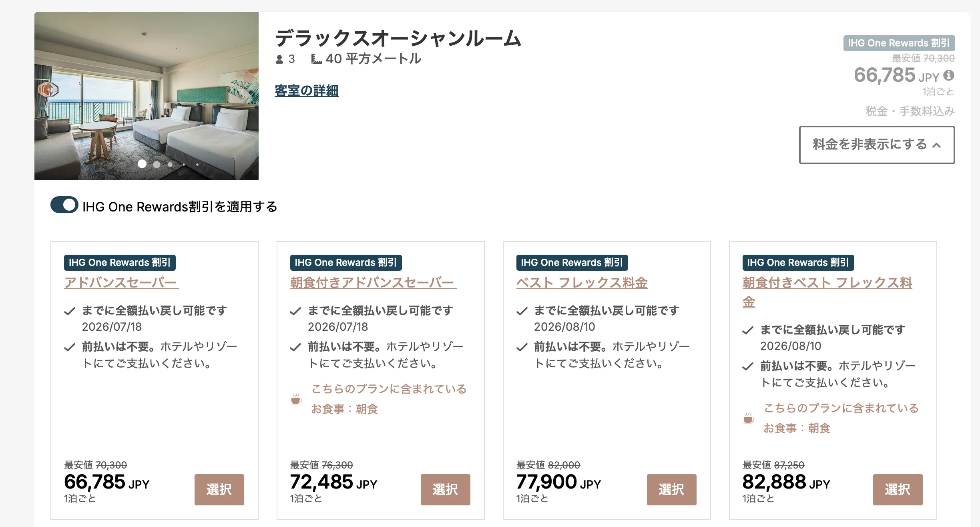Click the room size area icon
This screenshot has width=980, height=527.
point(316,59)
